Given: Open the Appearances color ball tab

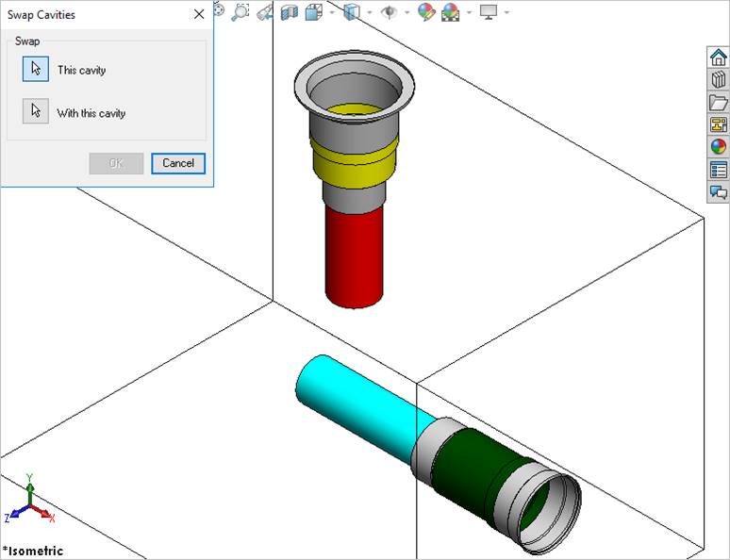Looking at the screenshot, I should [x=718, y=147].
